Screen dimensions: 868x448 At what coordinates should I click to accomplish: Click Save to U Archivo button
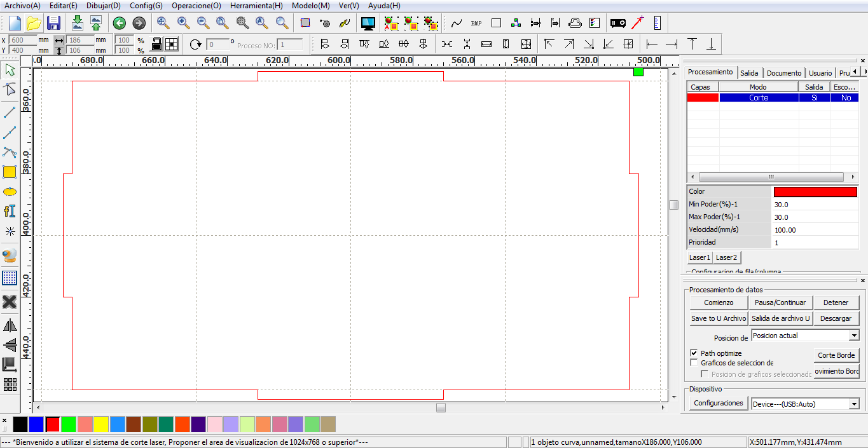click(719, 318)
